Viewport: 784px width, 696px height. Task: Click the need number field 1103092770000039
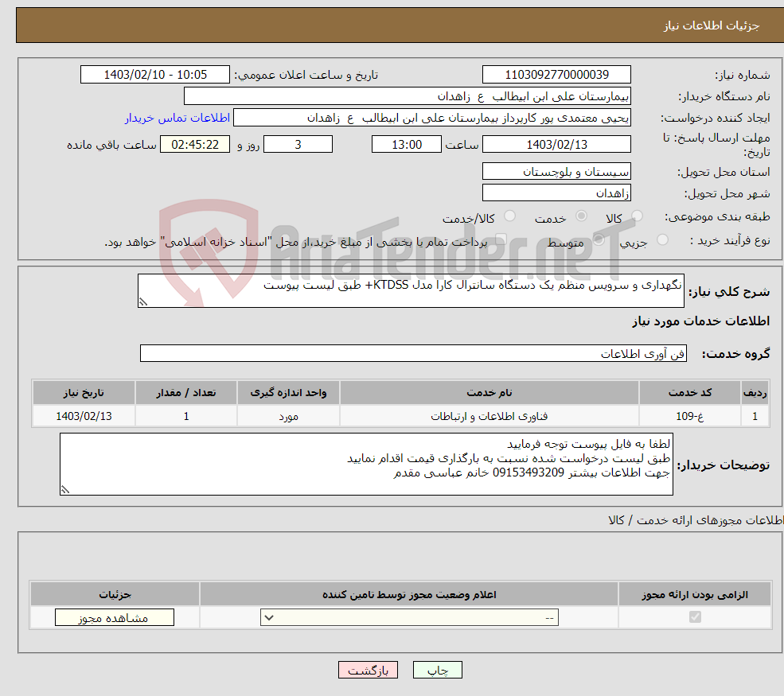(x=556, y=75)
